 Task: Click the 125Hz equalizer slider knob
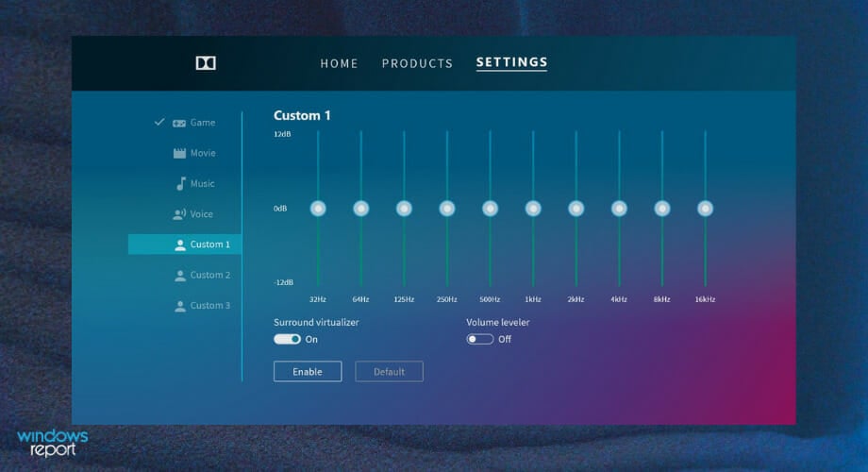[404, 209]
